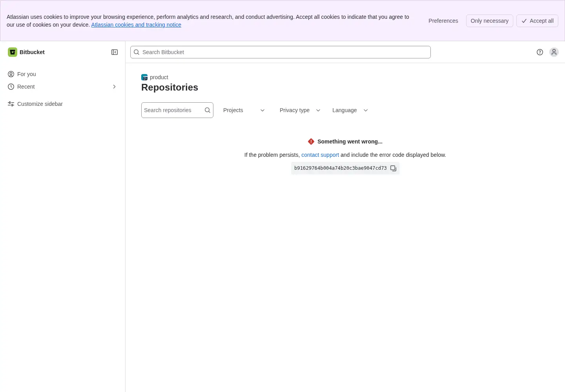Click the Recent clock icon
The image size is (565, 392).
click(x=11, y=87)
